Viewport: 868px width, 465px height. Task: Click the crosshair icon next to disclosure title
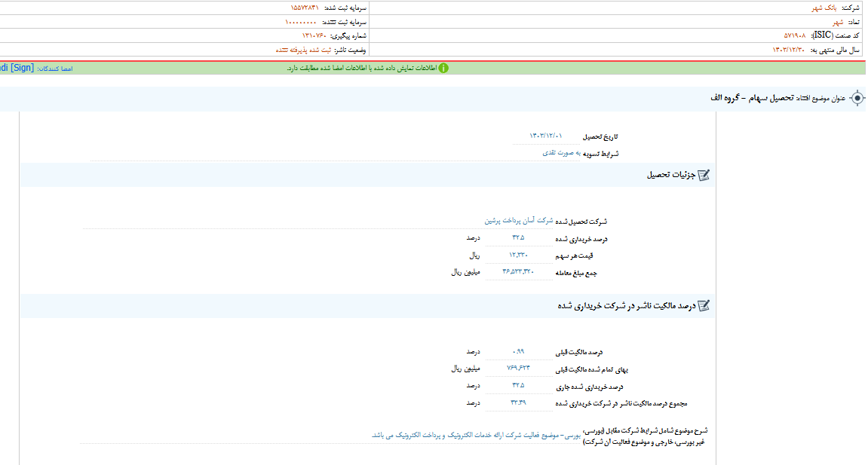coord(856,97)
